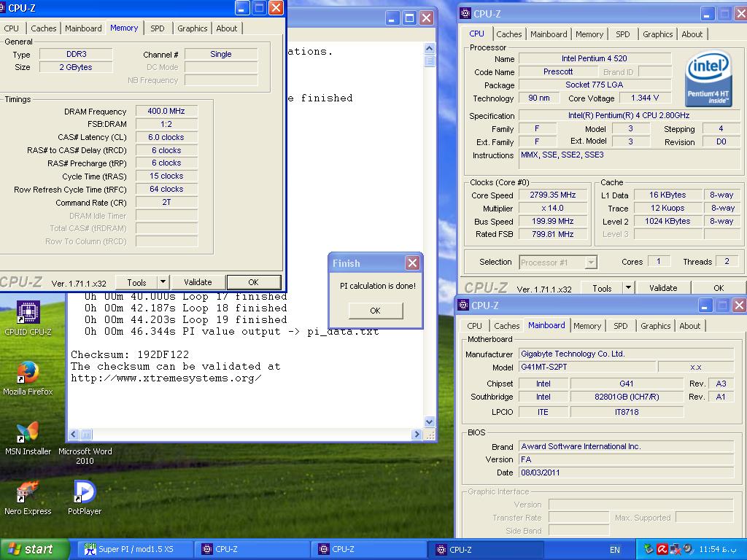Open the Processor #1 selection dropdown
This screenshot has height=560, width=747.
tap(558, 262)
